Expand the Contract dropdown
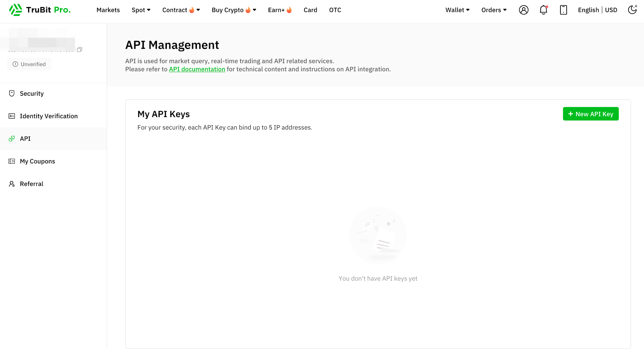The width and height of the screenshot is (644, 349). pyautogui.click(x=181, y=10)
